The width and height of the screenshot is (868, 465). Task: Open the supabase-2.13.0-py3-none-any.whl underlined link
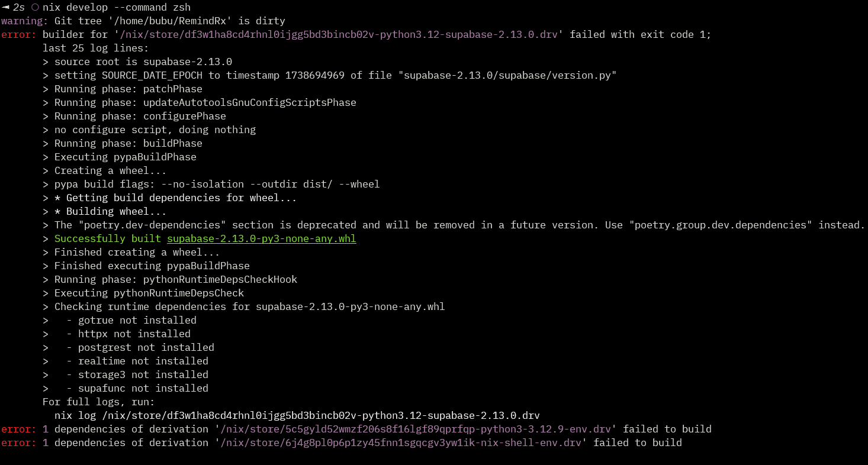[262, 238]
